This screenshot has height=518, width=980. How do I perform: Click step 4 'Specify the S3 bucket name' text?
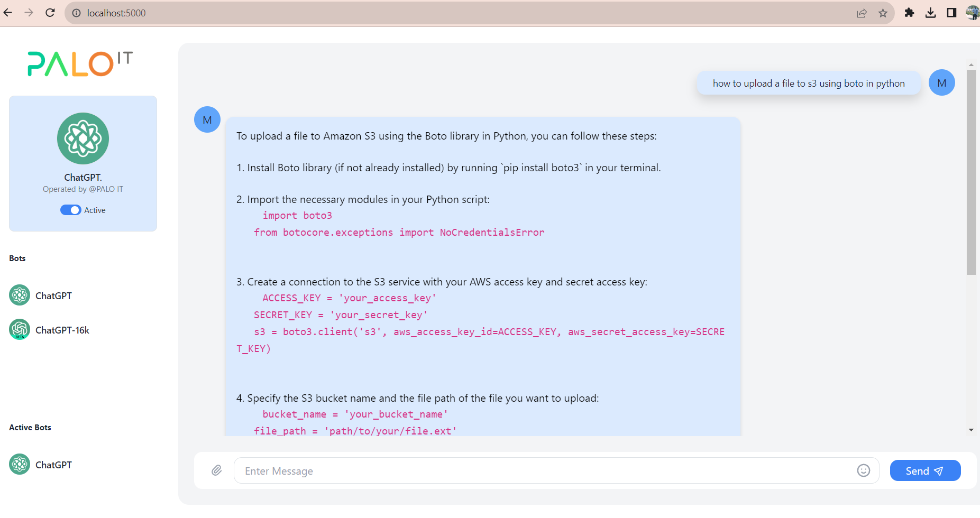[418, 399]
